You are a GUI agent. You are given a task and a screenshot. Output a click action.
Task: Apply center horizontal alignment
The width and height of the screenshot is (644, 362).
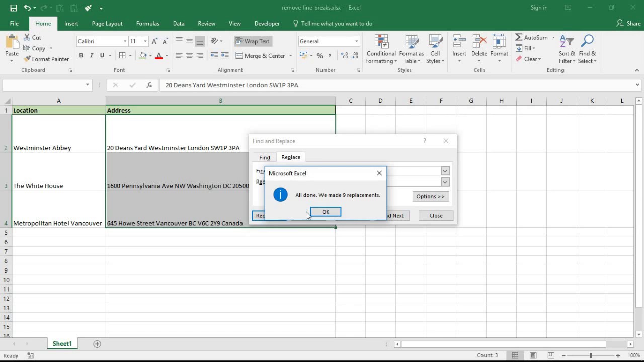189,56
